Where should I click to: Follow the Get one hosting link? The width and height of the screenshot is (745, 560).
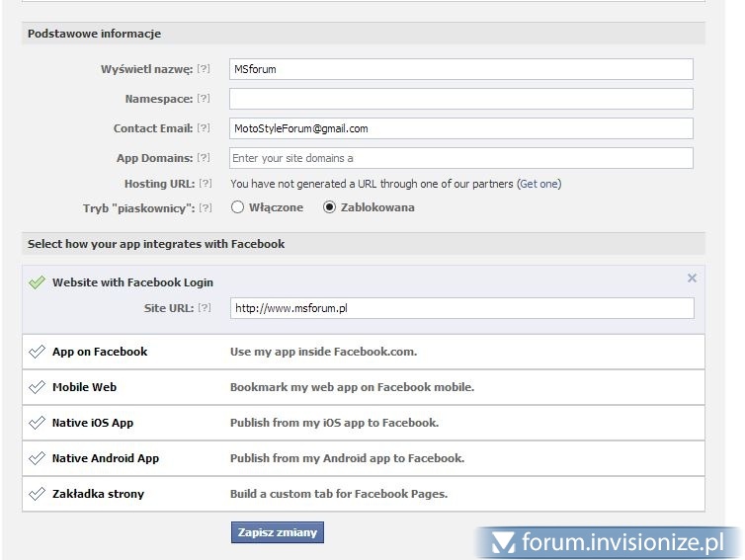click(x=539, y=184)
